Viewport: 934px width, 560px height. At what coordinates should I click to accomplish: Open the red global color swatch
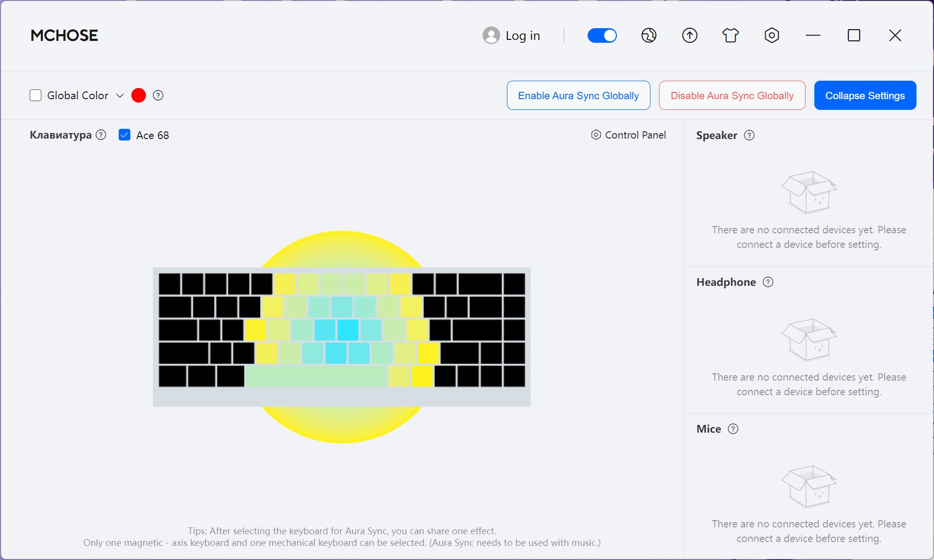pyautogui.click(x=139, y=95)
